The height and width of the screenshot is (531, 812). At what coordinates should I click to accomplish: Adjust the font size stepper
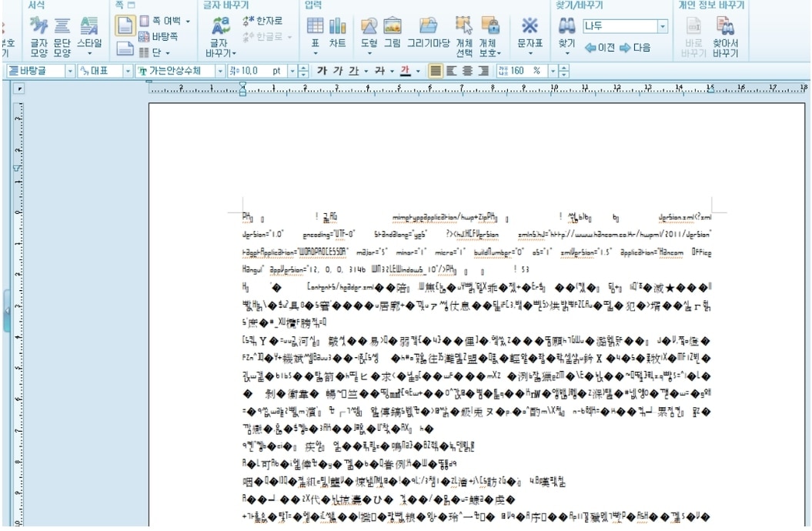click(x=303, y=71)
